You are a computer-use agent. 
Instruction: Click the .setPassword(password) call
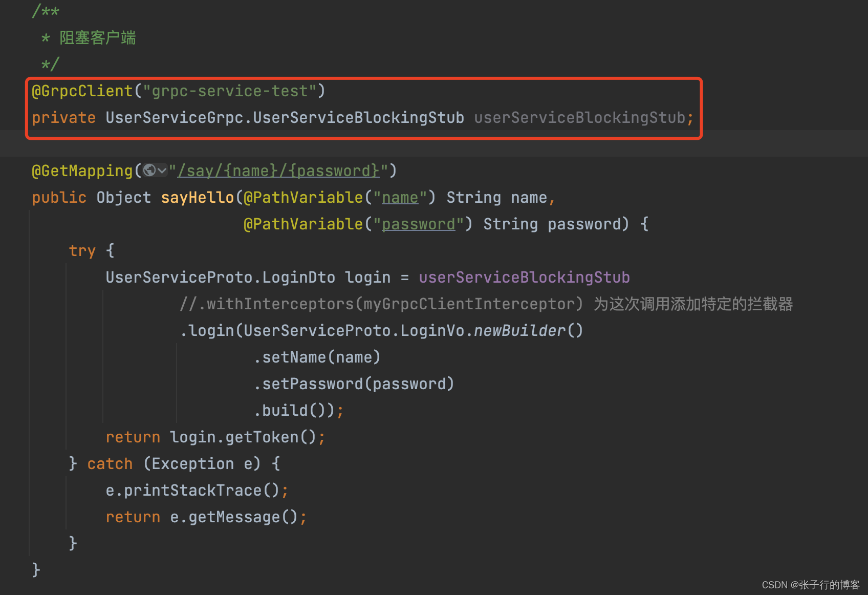click(354, 384)
